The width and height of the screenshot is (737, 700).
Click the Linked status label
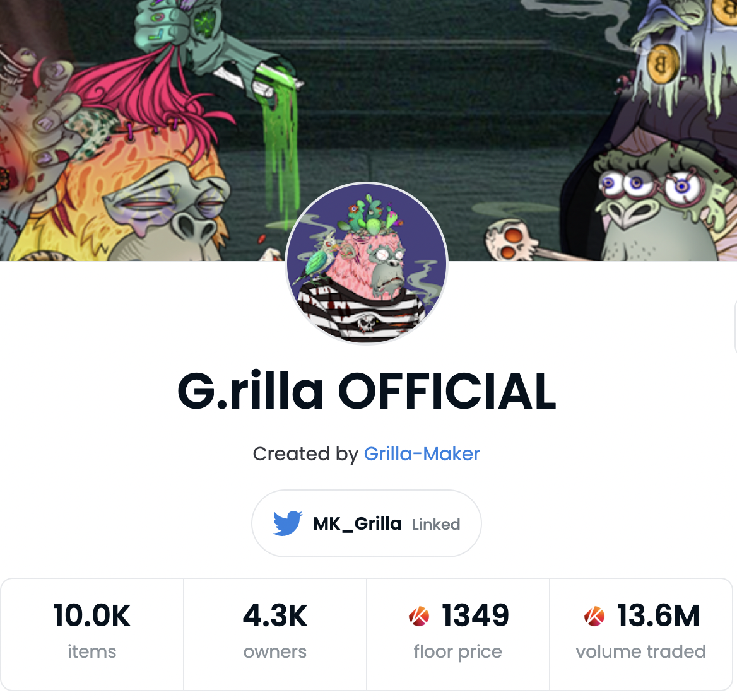click(x=436, y=524)
